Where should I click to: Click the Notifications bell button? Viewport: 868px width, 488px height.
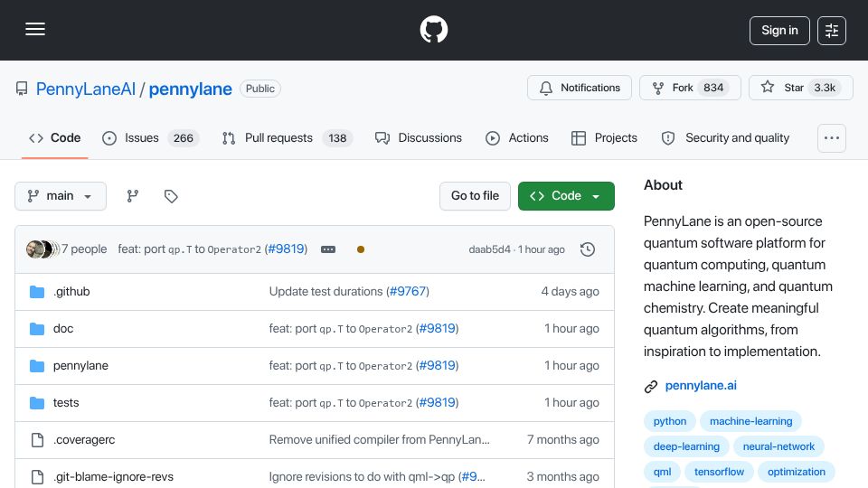click(x=579, y=88)
